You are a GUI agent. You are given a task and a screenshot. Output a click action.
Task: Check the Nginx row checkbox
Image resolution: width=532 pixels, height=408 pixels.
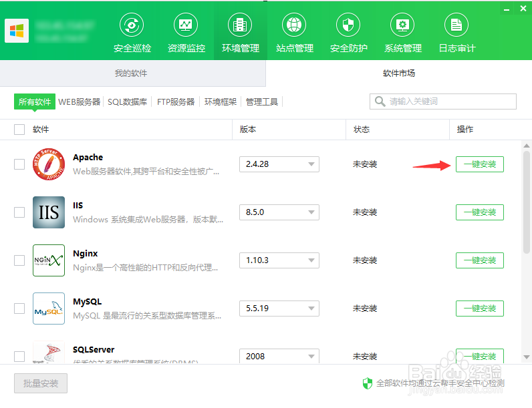tap(19, 260)
